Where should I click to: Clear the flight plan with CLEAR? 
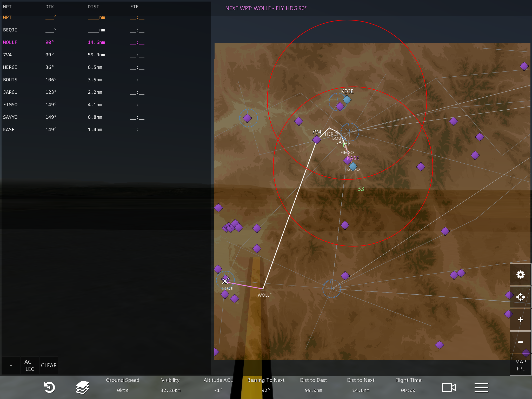pyautogui.click(x=49, y=365)
